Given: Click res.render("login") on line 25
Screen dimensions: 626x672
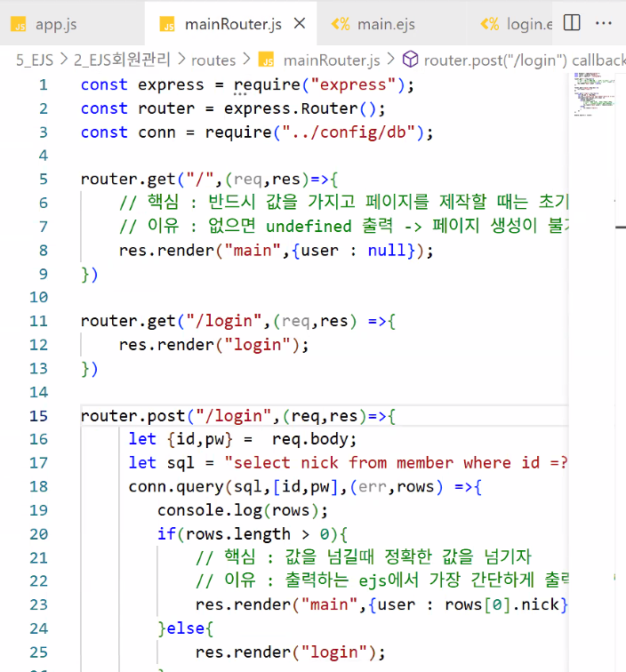Looking at the screenshot, I should (285, 652).
